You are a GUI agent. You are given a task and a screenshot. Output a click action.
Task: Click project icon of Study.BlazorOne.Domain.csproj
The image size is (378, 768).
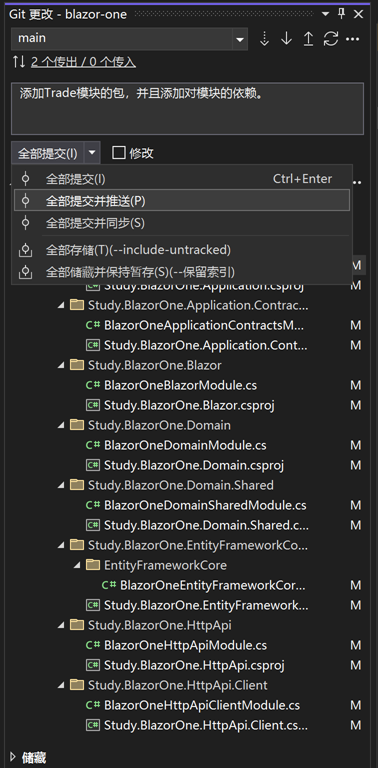click(x=93, y=465)
